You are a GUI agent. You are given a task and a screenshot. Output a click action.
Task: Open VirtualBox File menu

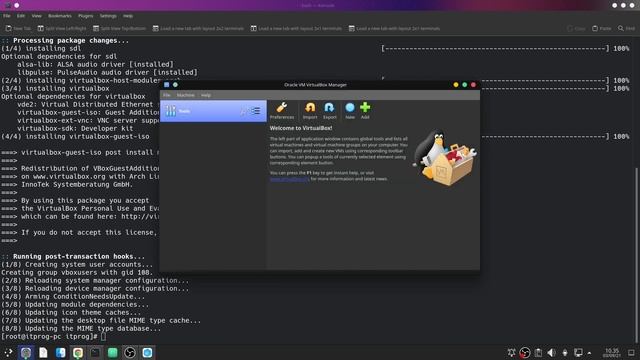click(x=167, y=95)
